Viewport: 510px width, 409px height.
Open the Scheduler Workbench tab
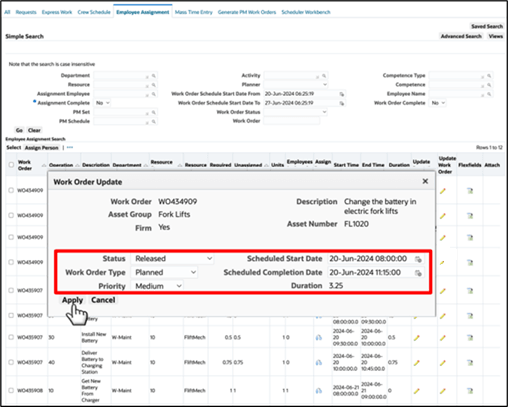(306, 12)
